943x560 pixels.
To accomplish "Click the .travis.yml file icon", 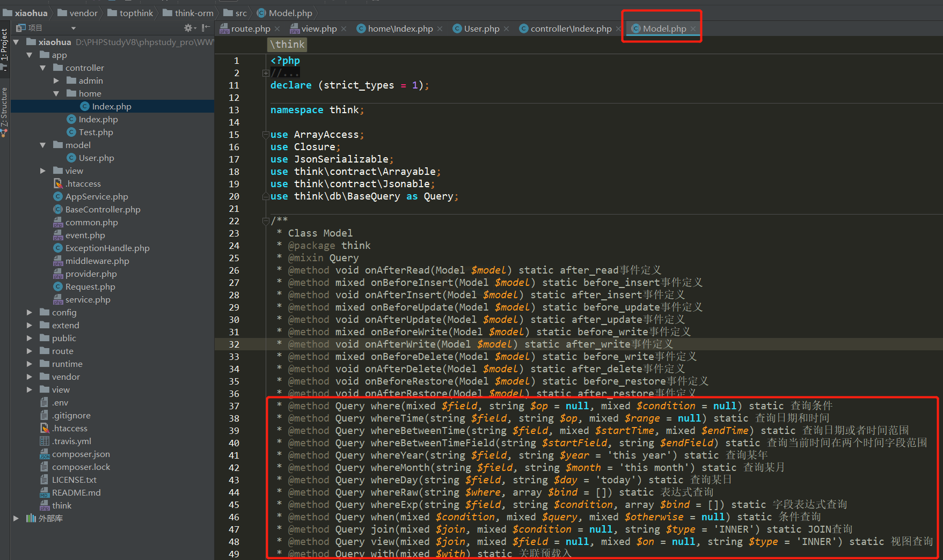I will (45, 441).
